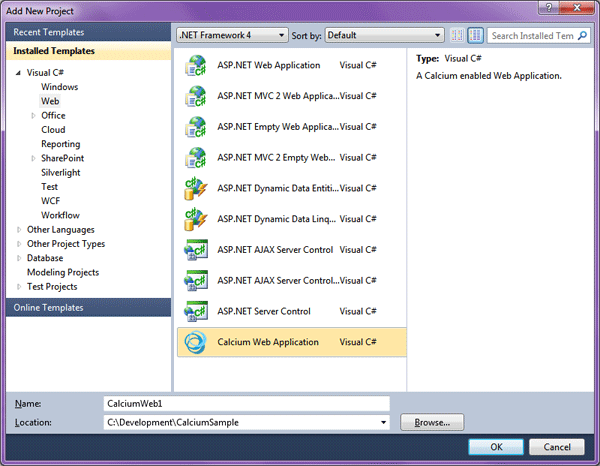Open the Online Templates section
This screenshot has width=600, height=466.
coord(88,308)
